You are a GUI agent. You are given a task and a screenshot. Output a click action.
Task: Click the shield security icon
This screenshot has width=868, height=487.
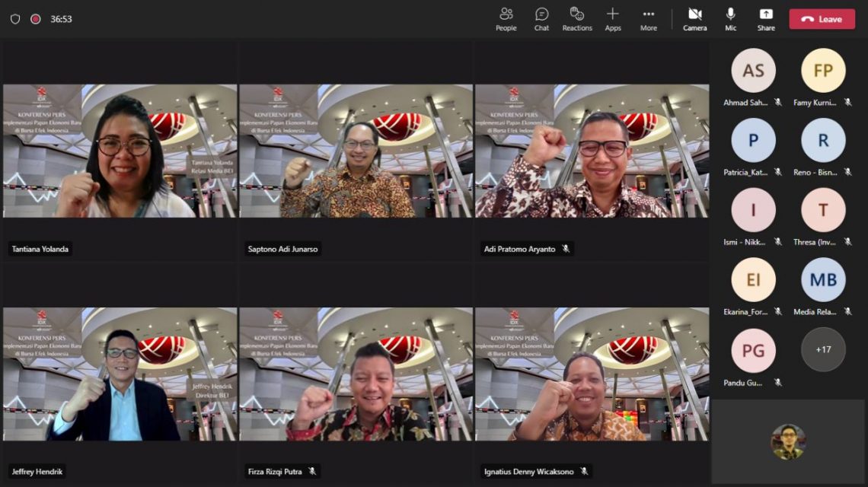point(15,19)
